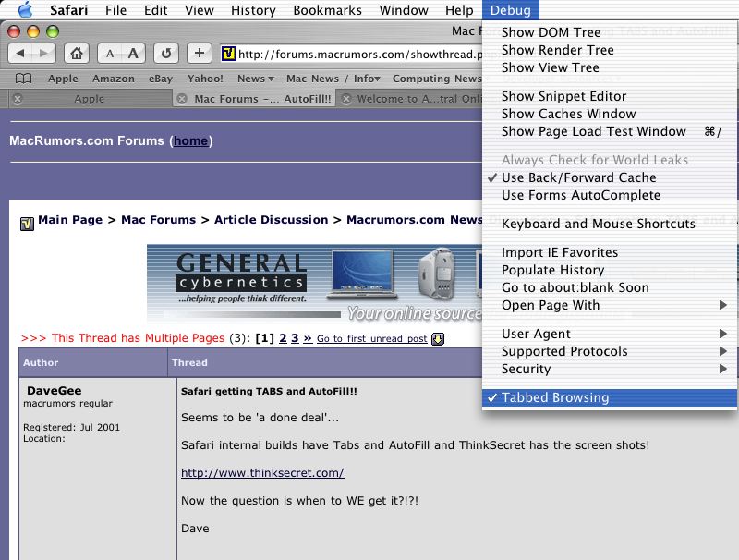Screen dimensions: 739x560
Task: Reload the page with the refresh button
Action: pyautogui.click(x=166, y=54)
